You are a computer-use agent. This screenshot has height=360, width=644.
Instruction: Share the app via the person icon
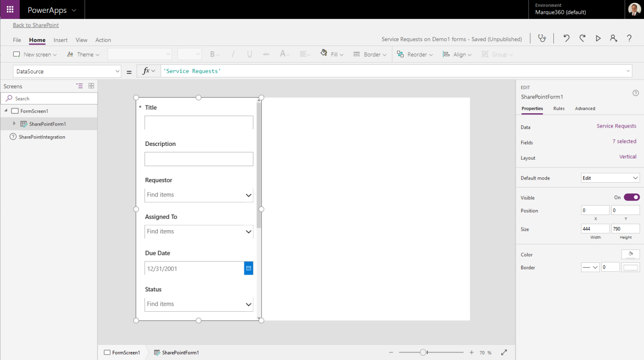coord(613,39)
